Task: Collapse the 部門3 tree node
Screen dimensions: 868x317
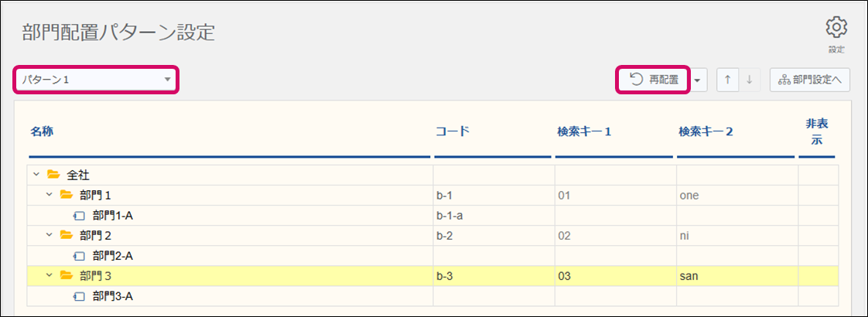Action: 49,275
